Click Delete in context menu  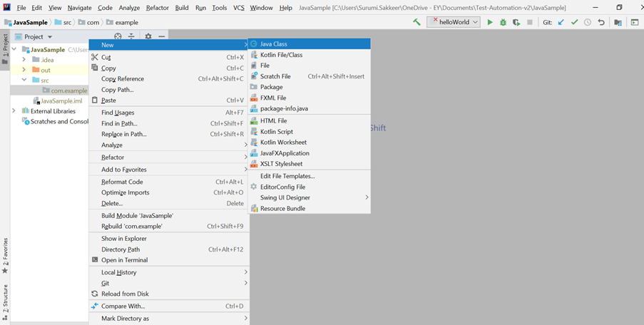[x=169, y=203]
